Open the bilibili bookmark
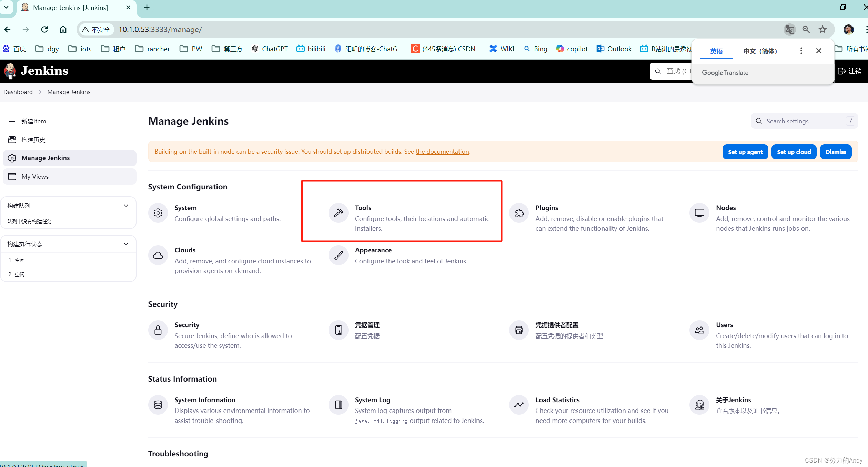Viewport: 868px width, 467px height. pos(311,49)
